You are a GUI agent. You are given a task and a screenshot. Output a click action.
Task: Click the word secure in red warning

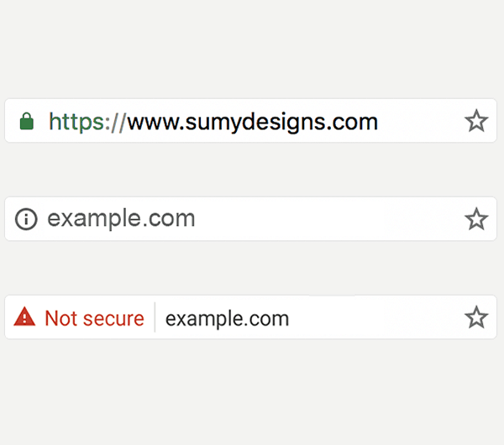[113, 319]
